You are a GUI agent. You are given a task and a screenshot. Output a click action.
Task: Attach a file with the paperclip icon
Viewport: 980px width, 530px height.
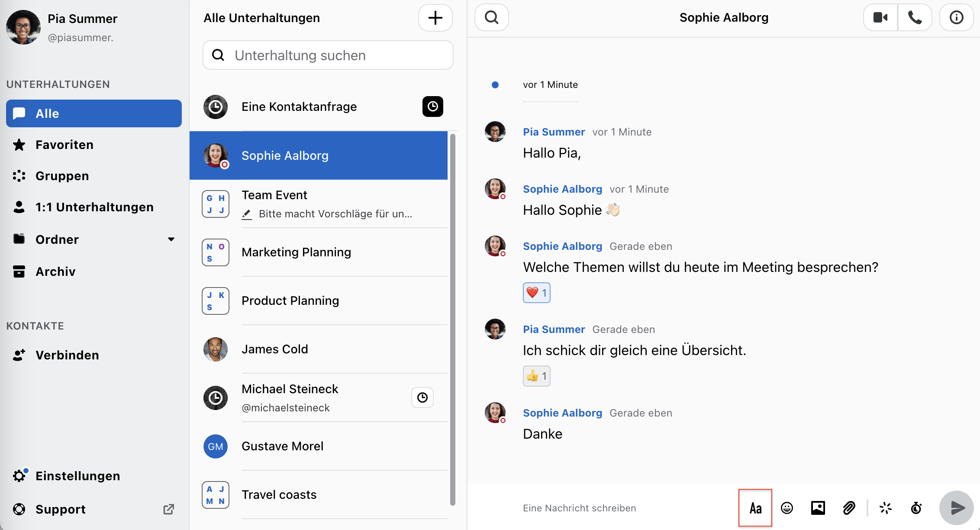tap(849, 508)
